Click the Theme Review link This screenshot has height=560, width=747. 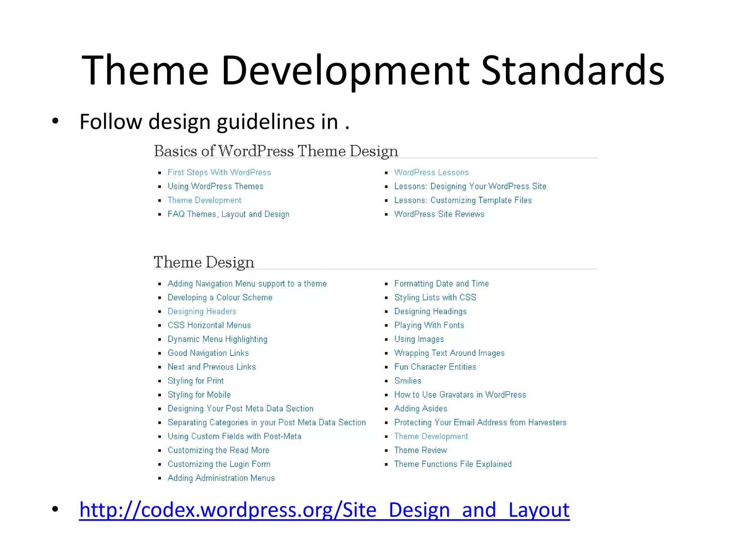(x=421, y=450)
